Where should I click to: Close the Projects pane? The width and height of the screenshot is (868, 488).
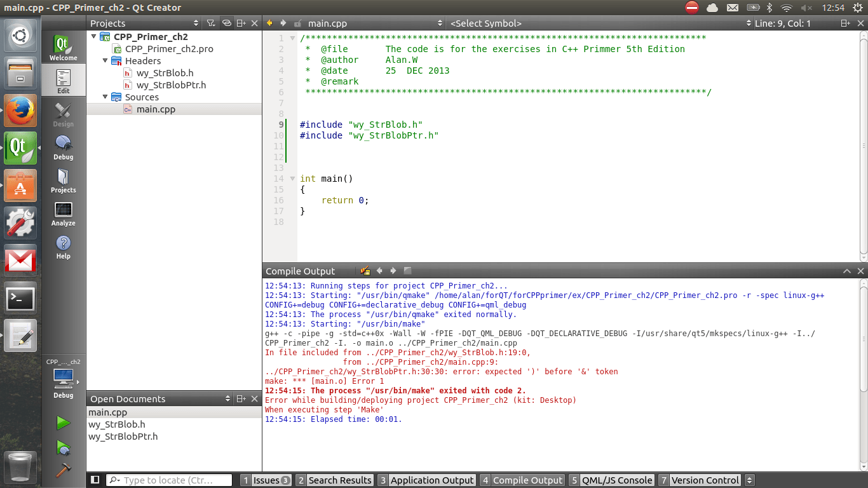(x=254, y=23)
